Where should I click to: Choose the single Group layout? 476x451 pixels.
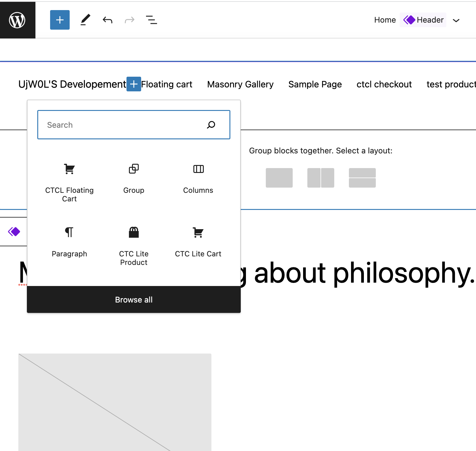click(279, 178)
